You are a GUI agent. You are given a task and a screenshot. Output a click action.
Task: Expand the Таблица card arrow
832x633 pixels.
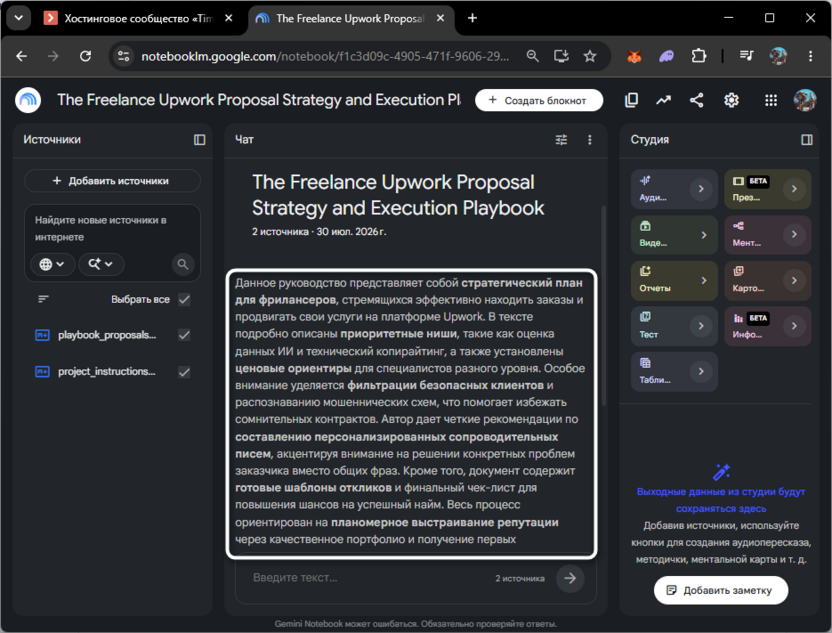(701, 371)
